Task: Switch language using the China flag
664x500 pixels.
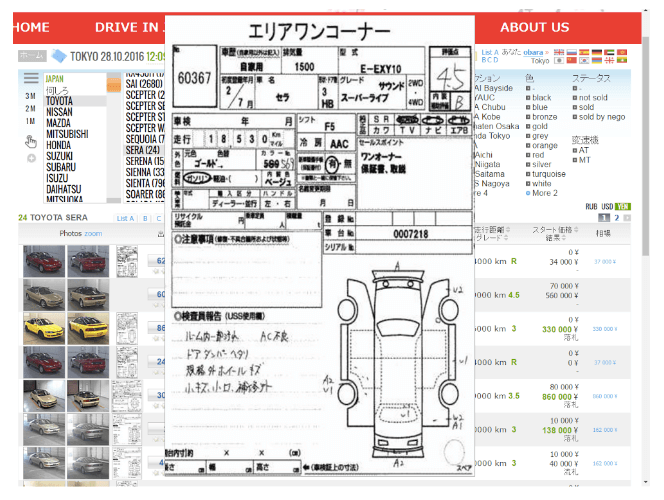Action: 572,60
